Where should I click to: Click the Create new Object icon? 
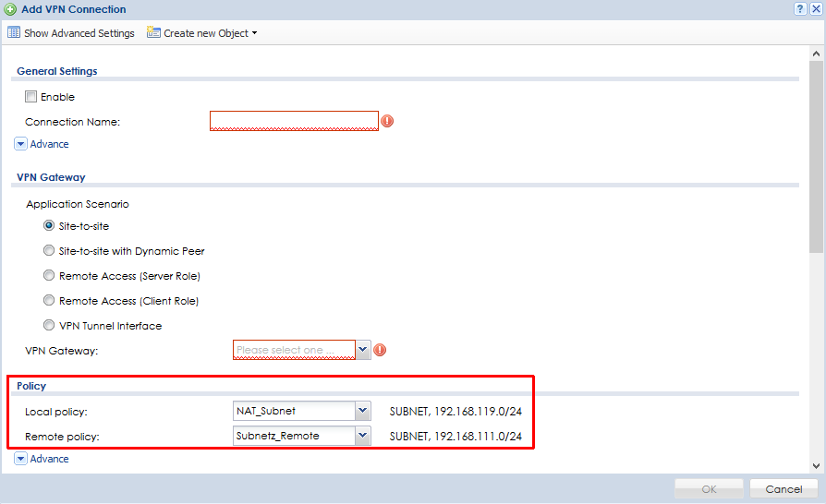(x=153, y=33)
